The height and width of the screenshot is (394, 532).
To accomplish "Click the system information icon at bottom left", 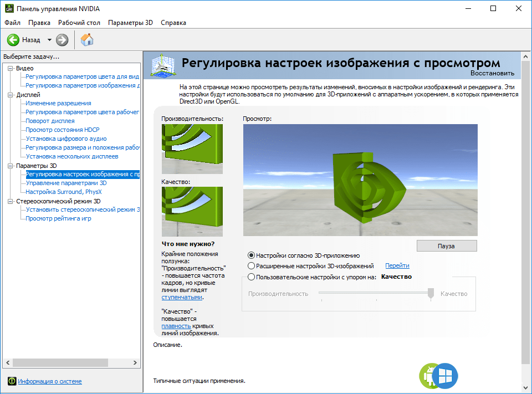I will tap(12, 381).
